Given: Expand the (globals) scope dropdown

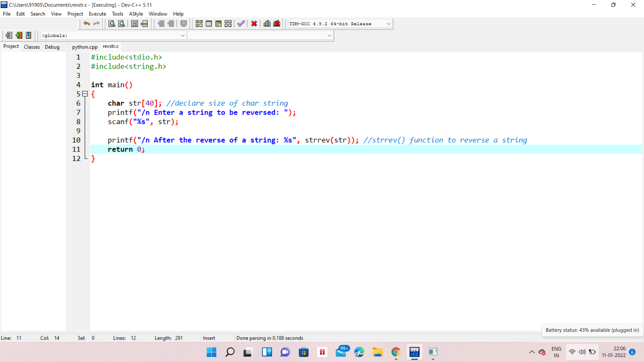Looking at the screenshot, I should [182, 36].
